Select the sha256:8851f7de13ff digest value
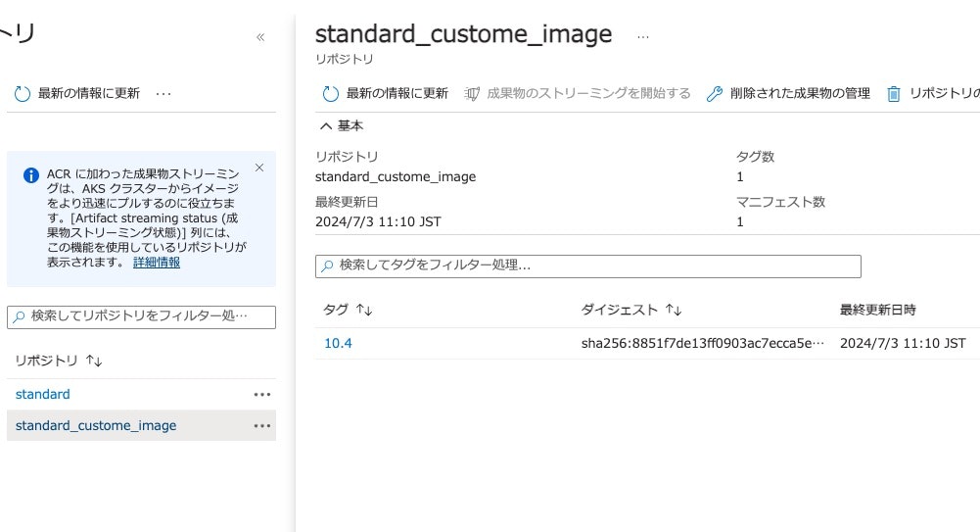 [703, 343]
